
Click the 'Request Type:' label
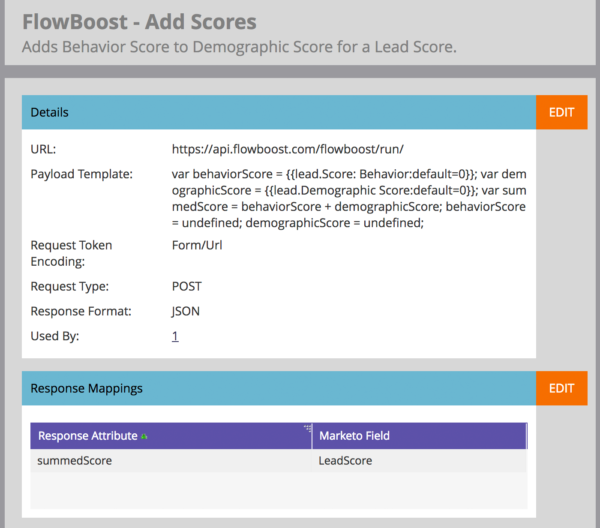coord(70,286)
